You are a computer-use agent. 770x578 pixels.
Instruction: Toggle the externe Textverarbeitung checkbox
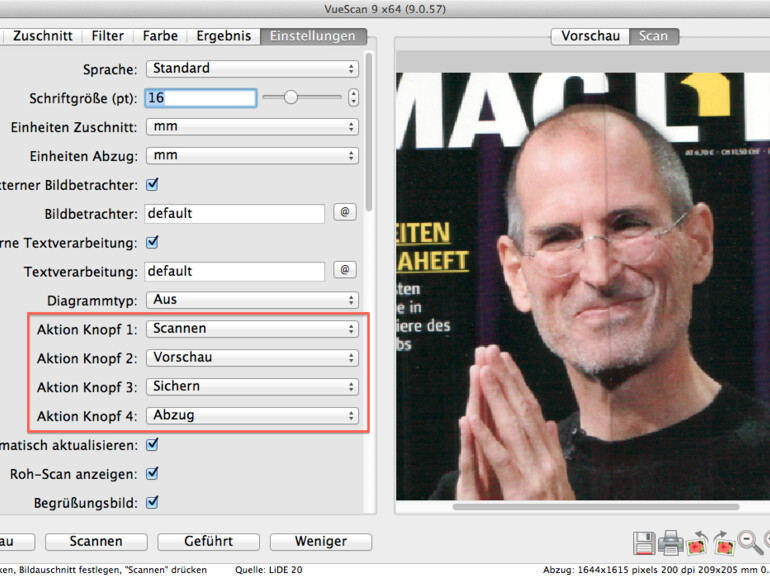[152, 242]
